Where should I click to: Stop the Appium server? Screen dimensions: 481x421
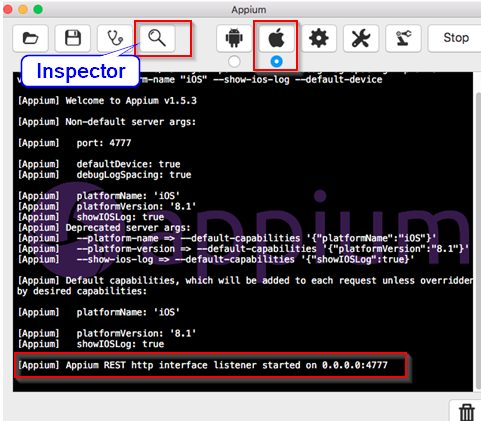[455, 38]
